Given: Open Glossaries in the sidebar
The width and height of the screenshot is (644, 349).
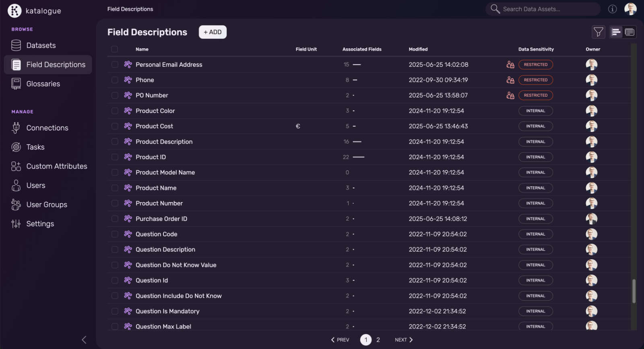Looking at the screenshot, I should tap(43, 84).
